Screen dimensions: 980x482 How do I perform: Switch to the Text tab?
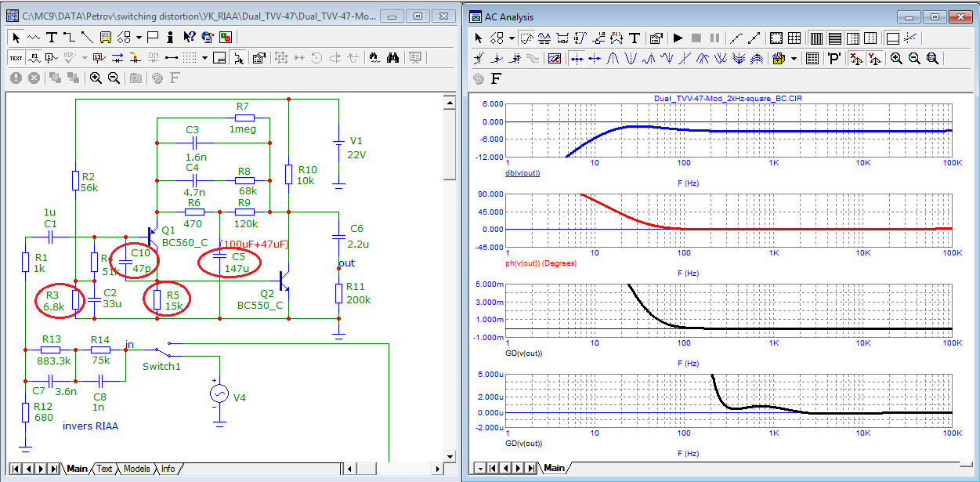coord(104,469)
